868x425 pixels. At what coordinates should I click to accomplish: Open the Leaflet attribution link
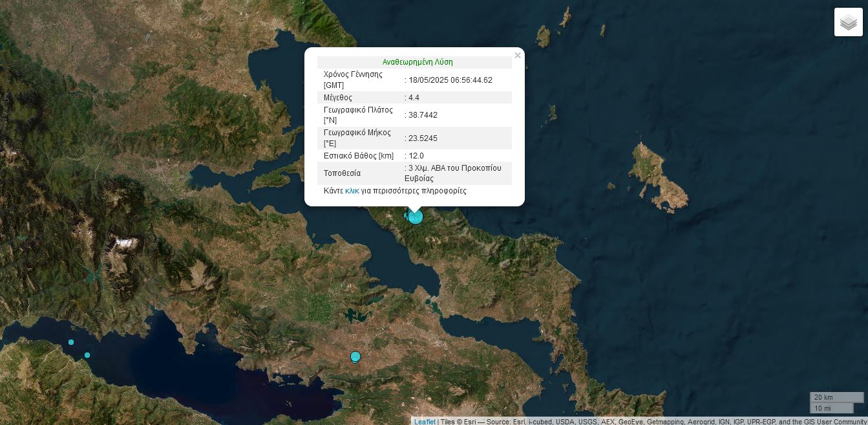tap(425, 421)
